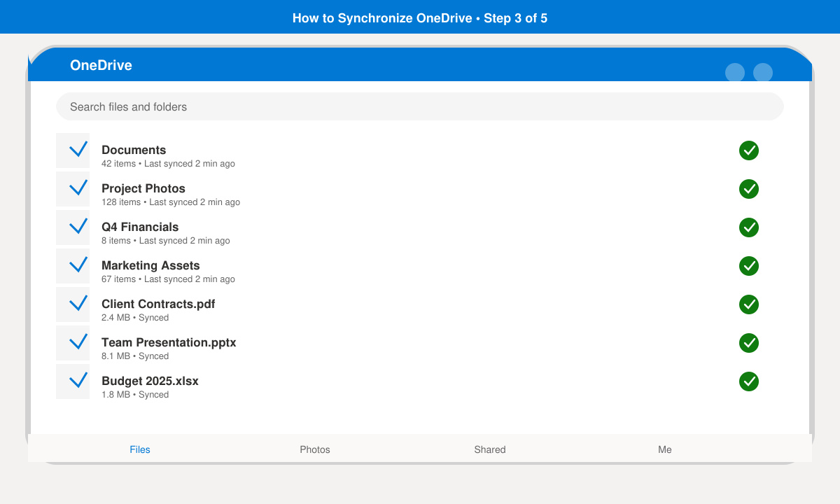Open the Marketing Assets folder name
Image resolution: width=840 pixels, height=504 pixels.
coord(150,265)
